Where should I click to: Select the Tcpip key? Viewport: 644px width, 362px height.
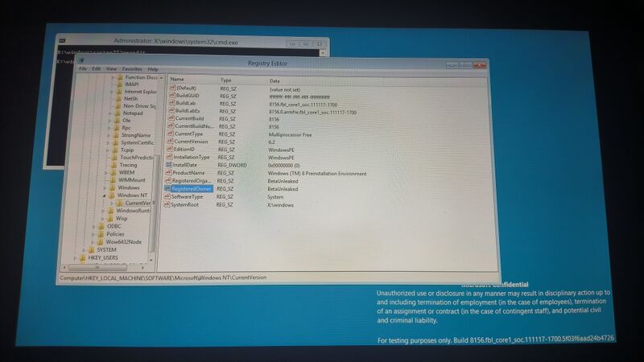click(127, 150)
